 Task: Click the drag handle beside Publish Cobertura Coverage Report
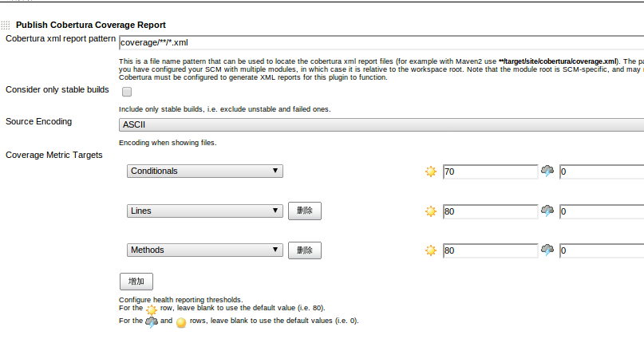pos(6,26)
